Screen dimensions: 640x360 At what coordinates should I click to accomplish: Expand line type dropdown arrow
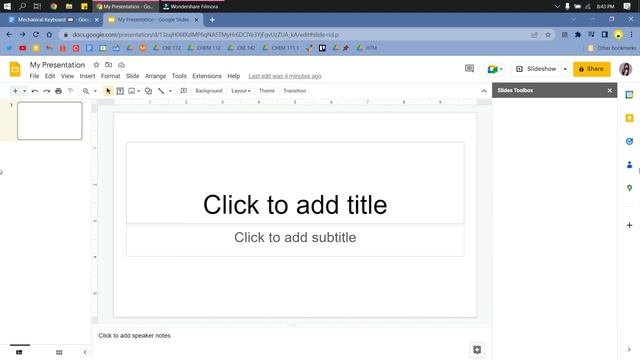pos(170,91)
